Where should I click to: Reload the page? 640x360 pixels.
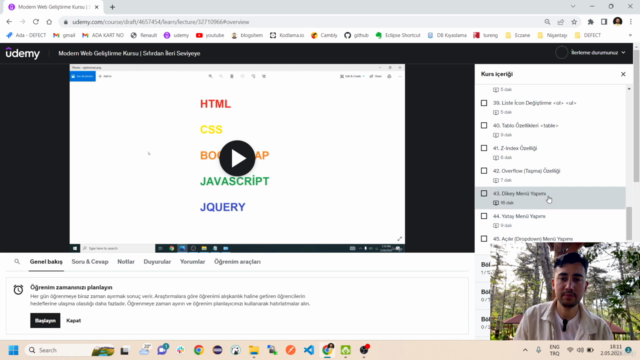(x=36, y=22)
